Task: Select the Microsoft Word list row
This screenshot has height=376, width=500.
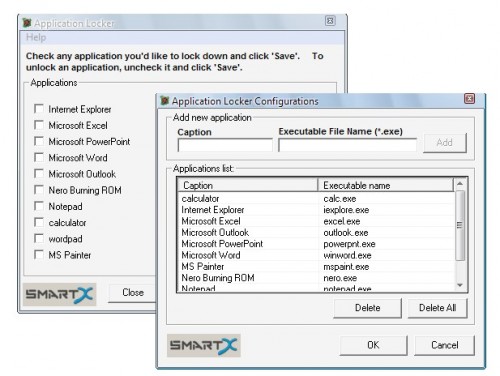Action: [316, 255]
